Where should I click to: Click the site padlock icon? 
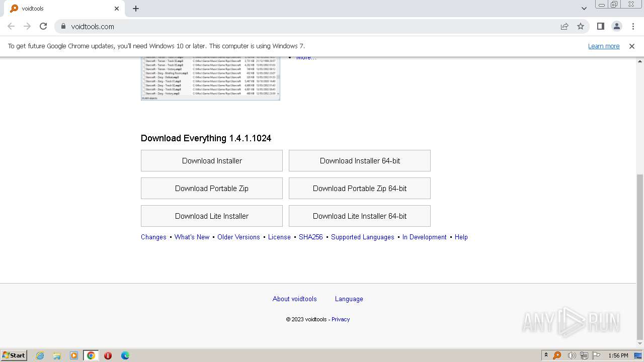tap(63, 26)
